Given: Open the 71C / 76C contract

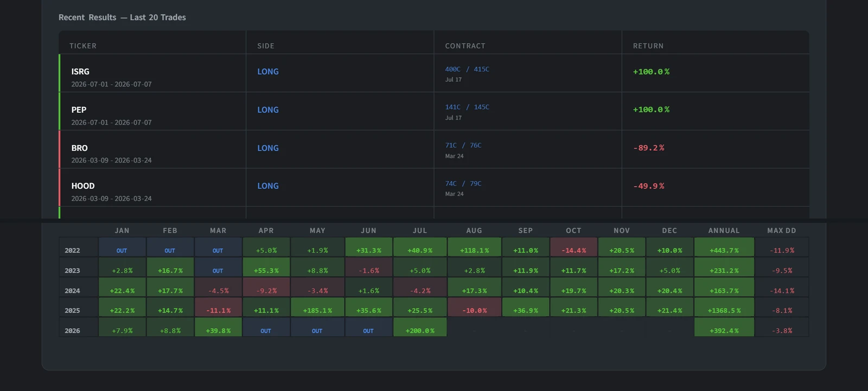Looking at the screenshot, I should pos(463,145).
